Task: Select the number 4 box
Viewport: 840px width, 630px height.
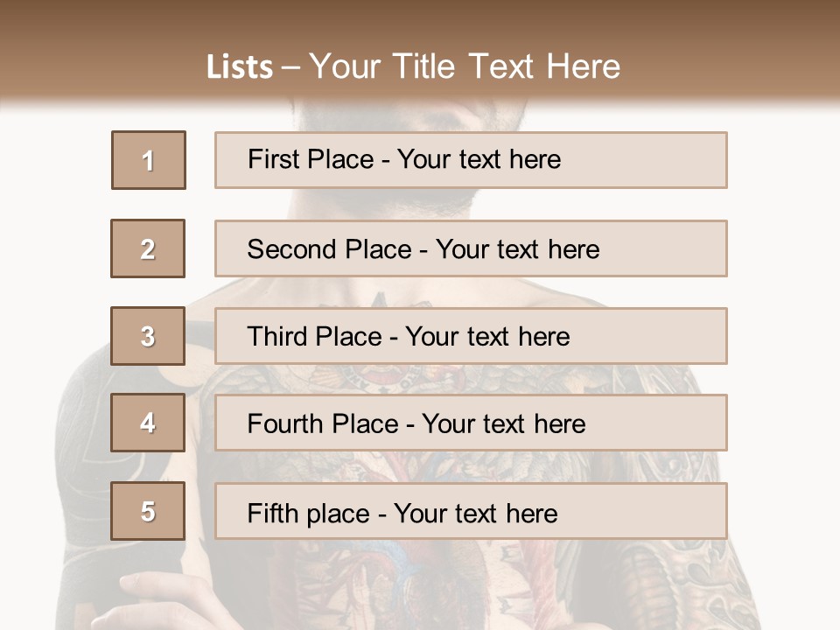Action: (x=148, y=423)
